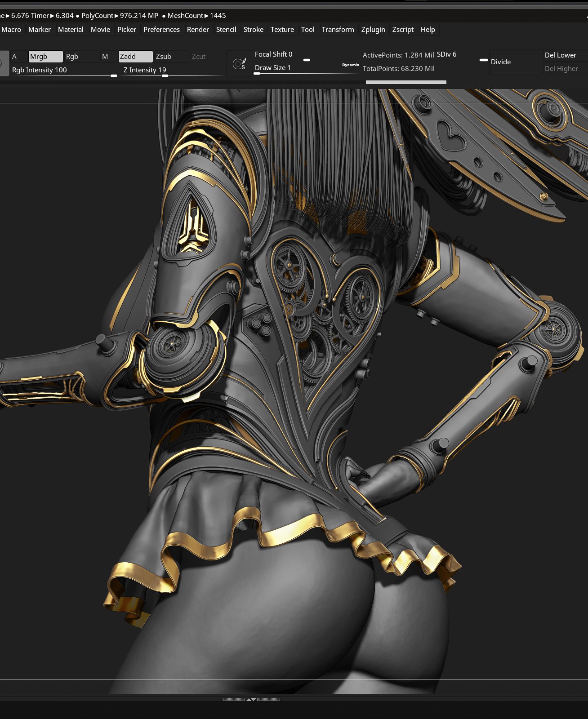The width and height of the screenshot is (588, 719).
Task: Click the Focal Shift slider
Action: 306,55
